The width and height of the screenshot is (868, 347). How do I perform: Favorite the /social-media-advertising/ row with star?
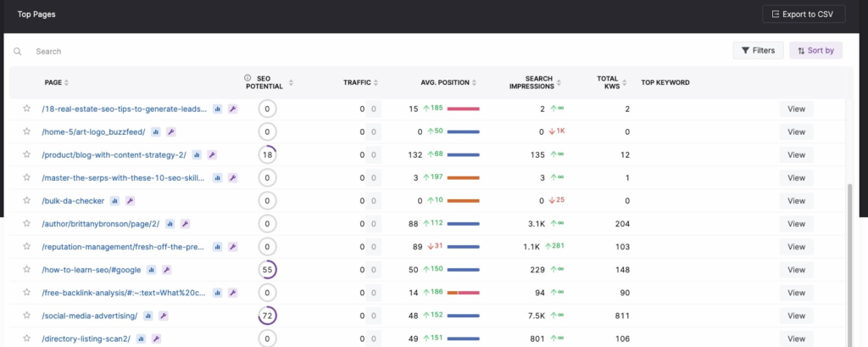27,316
